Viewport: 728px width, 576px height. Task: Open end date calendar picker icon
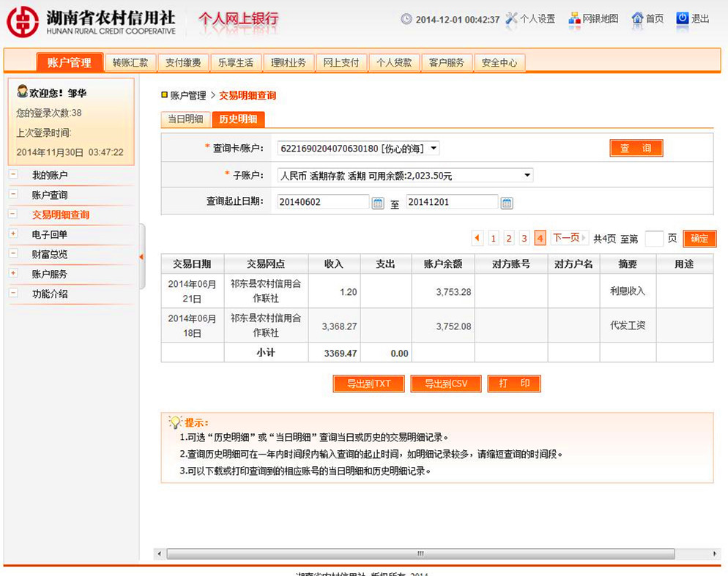tap(507, 203)
